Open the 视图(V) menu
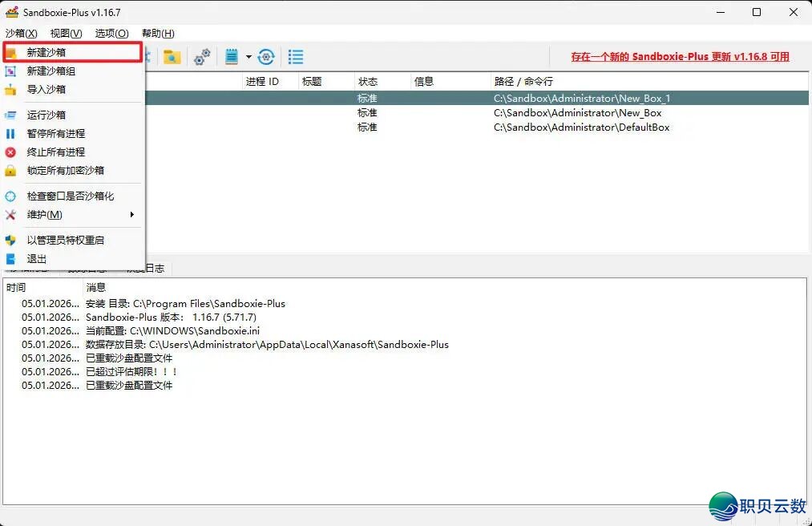The image size is (812, 526). click(66, 33)
